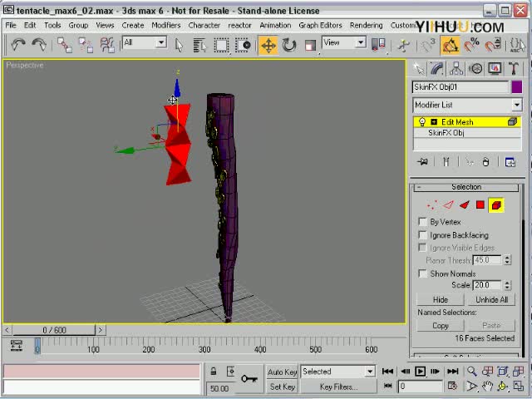Image resolution: width=532 pixels, height=399 pixels.
Task: Choose Polygon sub-object selection mode
Action: 480,204
